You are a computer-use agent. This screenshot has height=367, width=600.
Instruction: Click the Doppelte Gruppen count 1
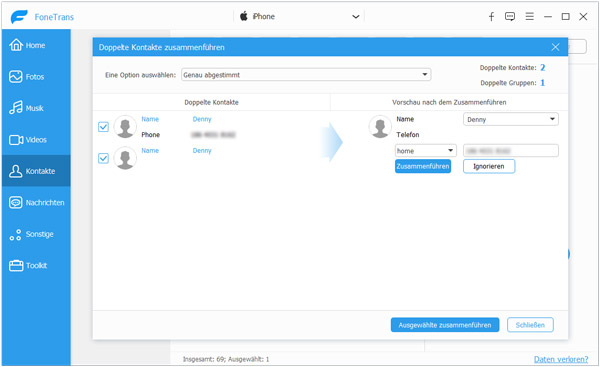(x=543, y=83)
